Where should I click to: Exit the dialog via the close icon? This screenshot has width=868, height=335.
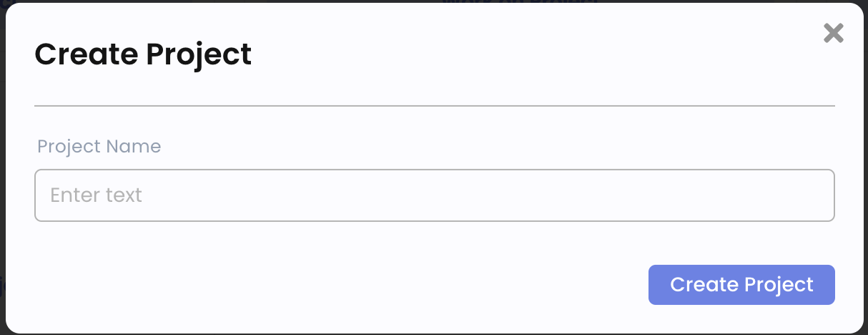pyautogui.click(x=833, y=33)
